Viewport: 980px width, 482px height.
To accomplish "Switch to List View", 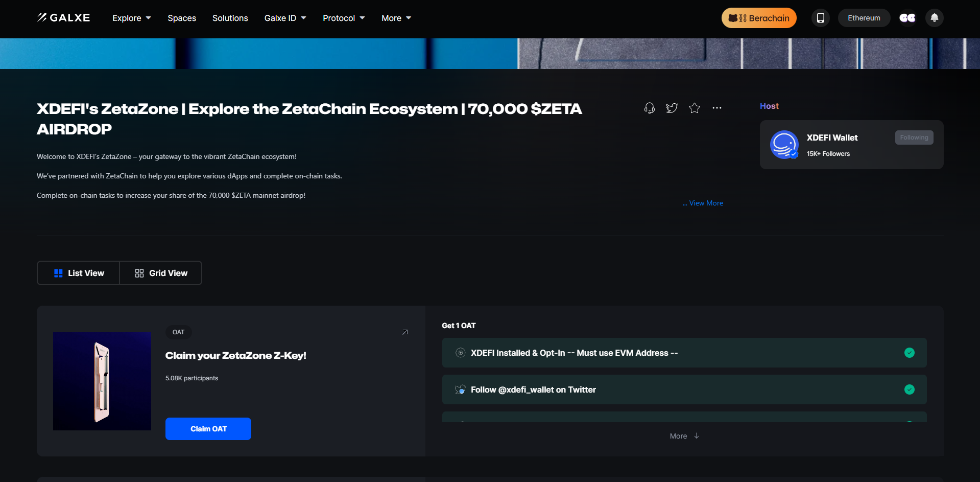I will 79,273.
